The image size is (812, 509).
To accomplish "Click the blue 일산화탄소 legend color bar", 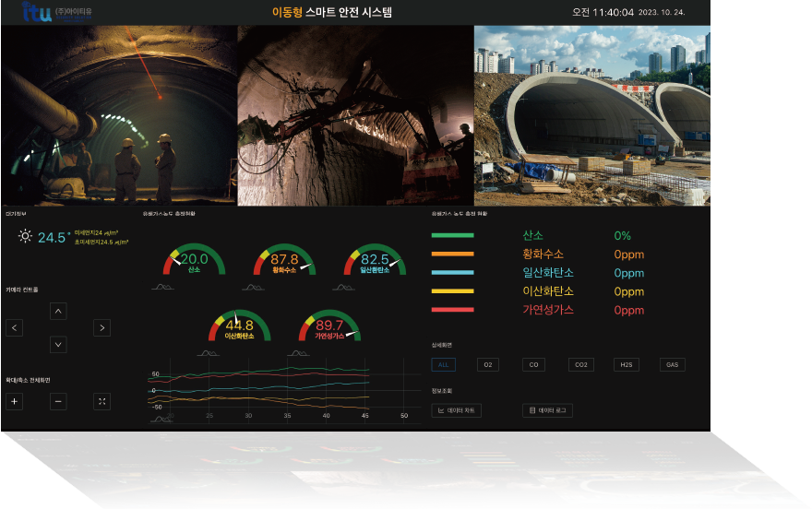I will click(x=453, y=273).
